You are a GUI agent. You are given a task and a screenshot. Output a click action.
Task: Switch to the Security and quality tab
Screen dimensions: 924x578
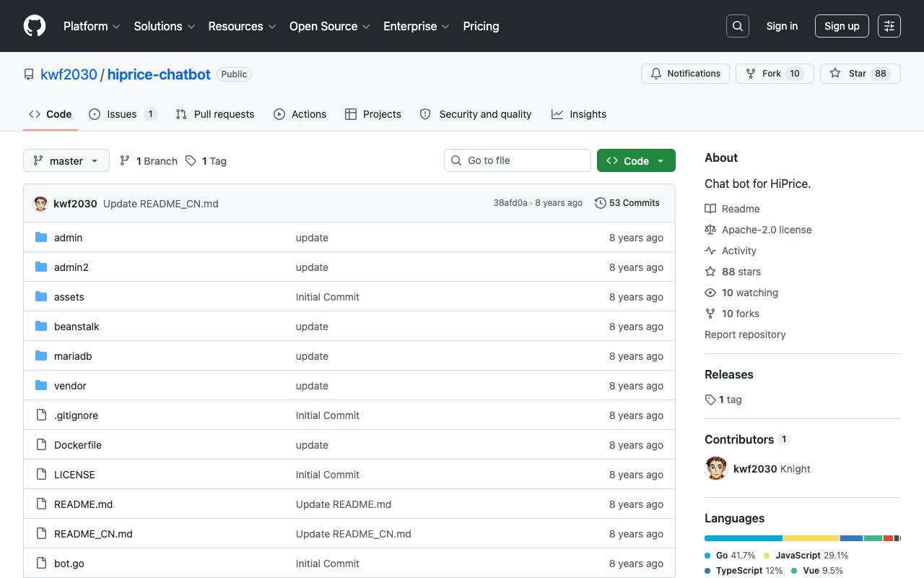point(476,114)
